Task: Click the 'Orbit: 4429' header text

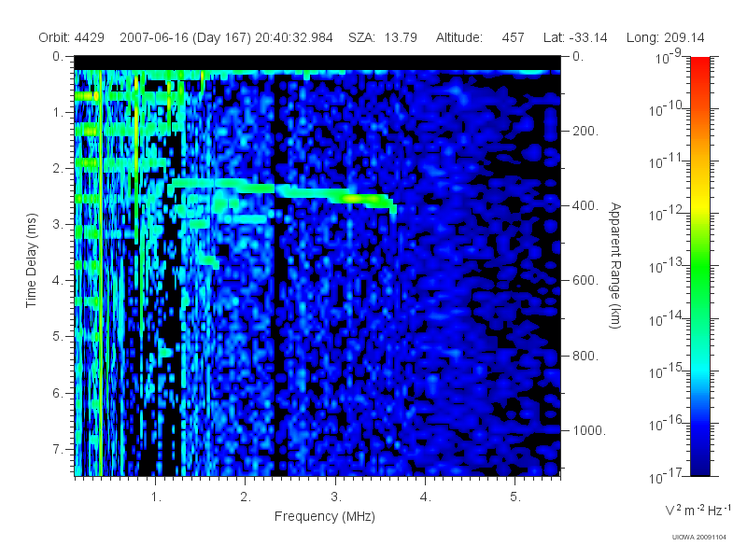Action: [72, 37]
